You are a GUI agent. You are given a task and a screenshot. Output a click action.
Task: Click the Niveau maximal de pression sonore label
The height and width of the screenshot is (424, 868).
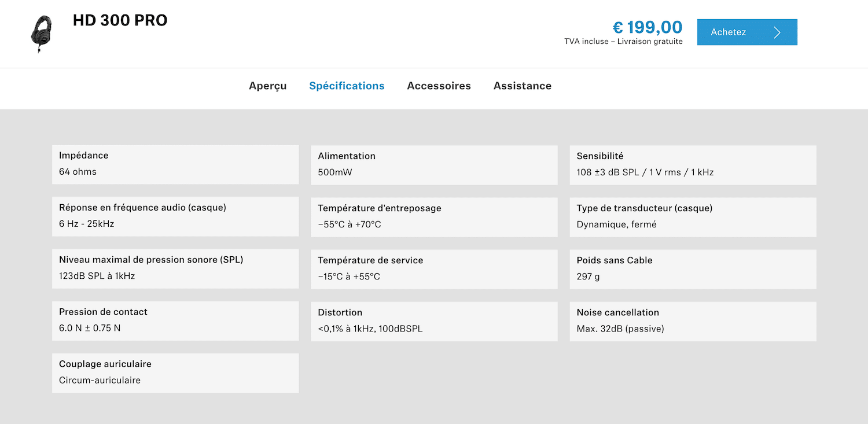pos(151,260)
